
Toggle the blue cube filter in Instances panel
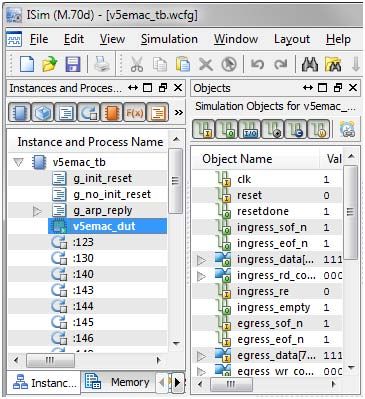pyautogui.click(x=43, y=112)
